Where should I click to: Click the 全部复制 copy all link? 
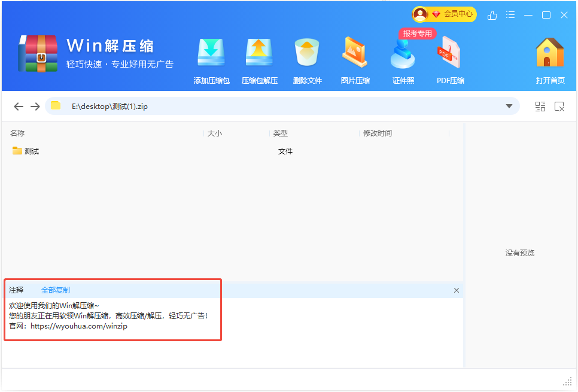pyautogui.click(x=56, y=290)
